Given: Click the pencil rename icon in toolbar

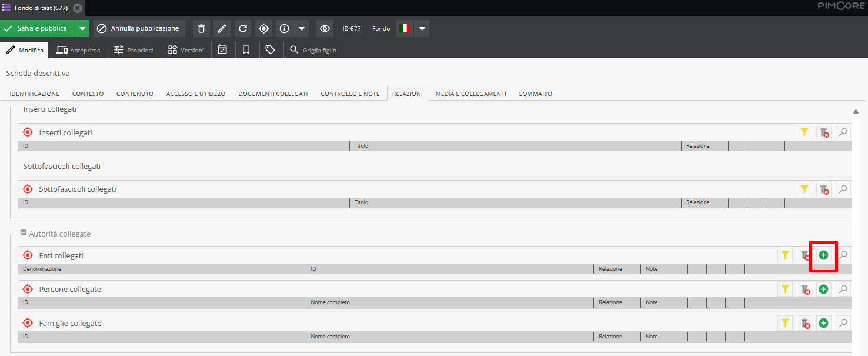Looking at the screenshot, I should coord(222,28).
